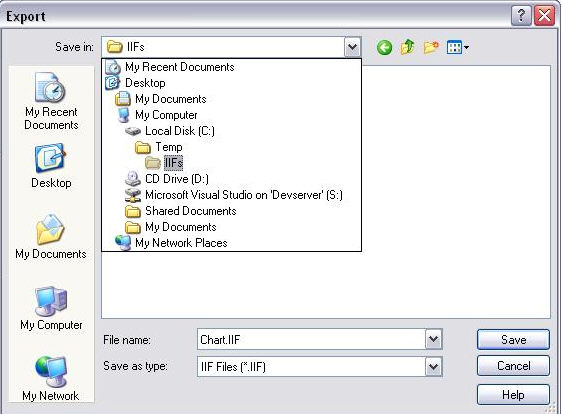Screen dimensions: 562x414
Task: Click the Cancel button
Action: [513, 366]
